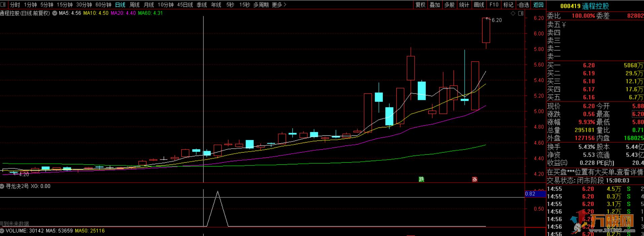644x236 pixels.
Task: Click the red 涨 marker on the chart
Action: click(x=475, y=179)
